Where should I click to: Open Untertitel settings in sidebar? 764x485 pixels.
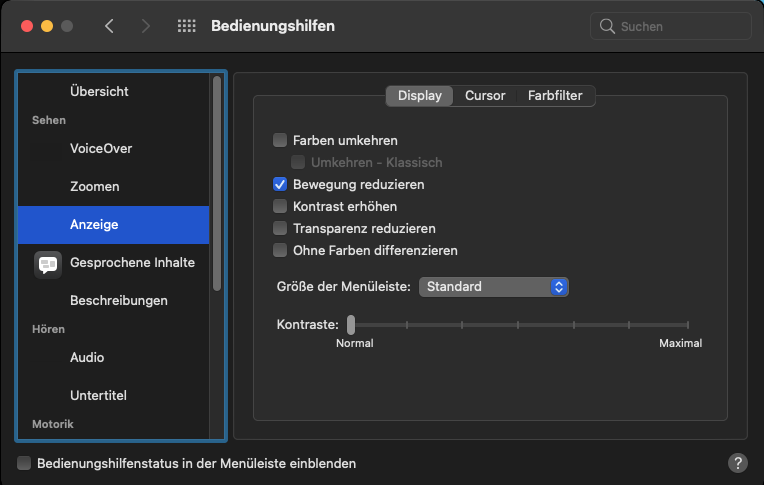pyautogui.click(x=98, y=395)
